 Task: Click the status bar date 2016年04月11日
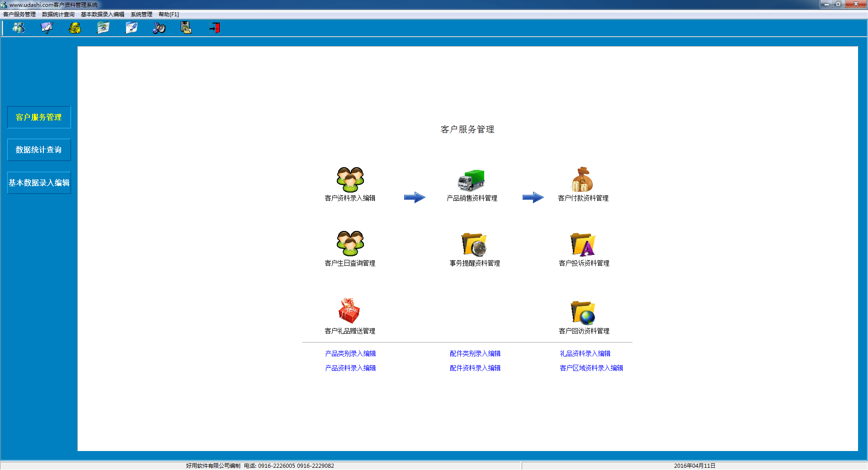[694, 465]
